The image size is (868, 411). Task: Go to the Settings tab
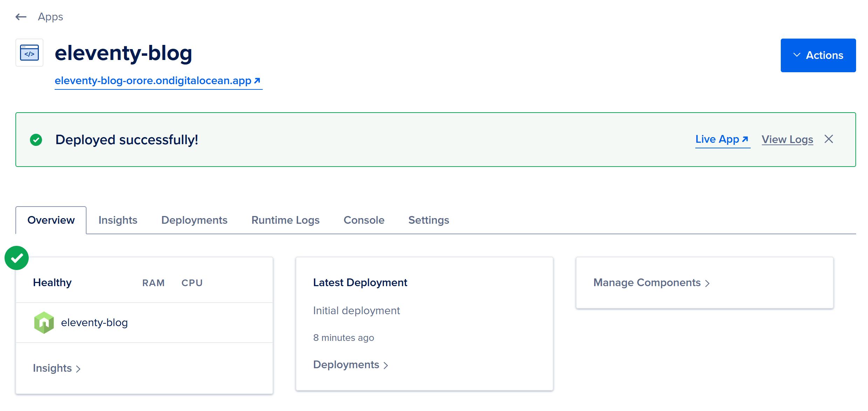pos(428,220)
